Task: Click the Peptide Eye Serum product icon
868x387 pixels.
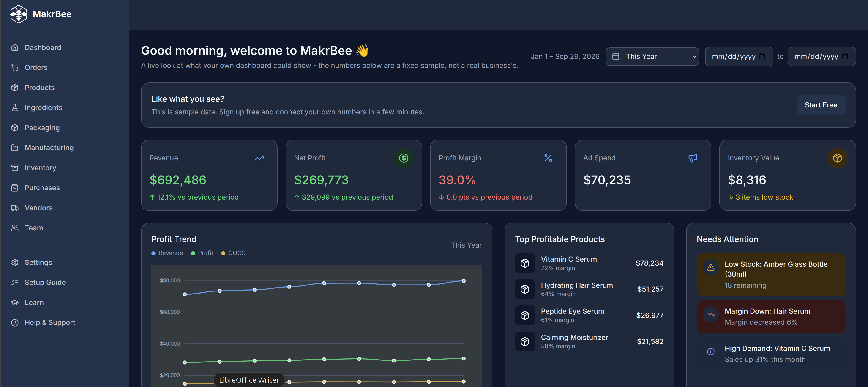Action: (x=525, y=316)
